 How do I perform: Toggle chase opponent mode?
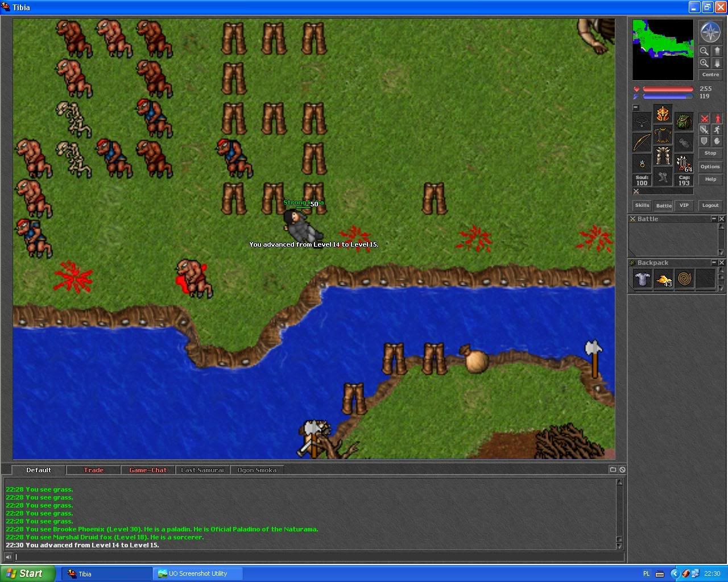point(717,130)
